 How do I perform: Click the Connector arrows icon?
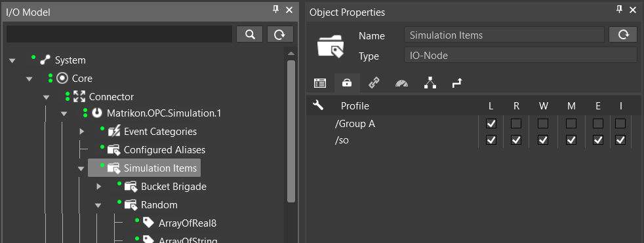[x=79, y=96]
